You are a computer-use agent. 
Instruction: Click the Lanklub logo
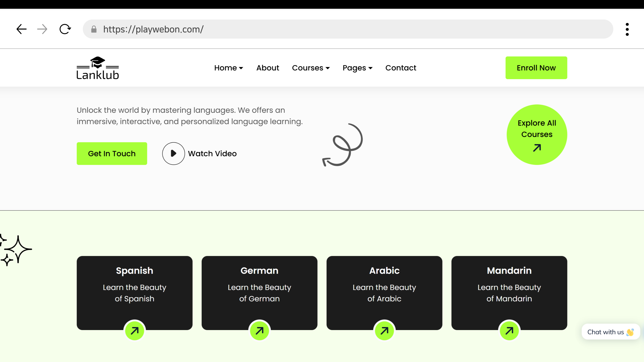(97, 68)
